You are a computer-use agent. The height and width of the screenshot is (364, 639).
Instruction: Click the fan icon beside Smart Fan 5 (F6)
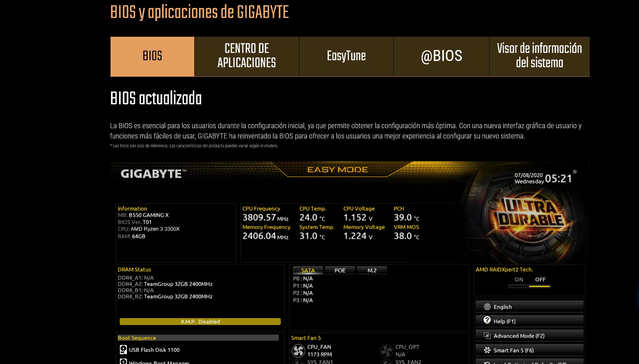(x=487, y=350)
